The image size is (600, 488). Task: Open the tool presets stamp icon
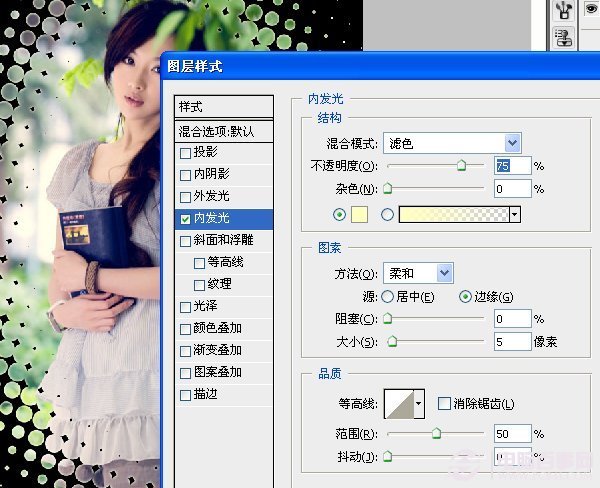pos(566,39)
